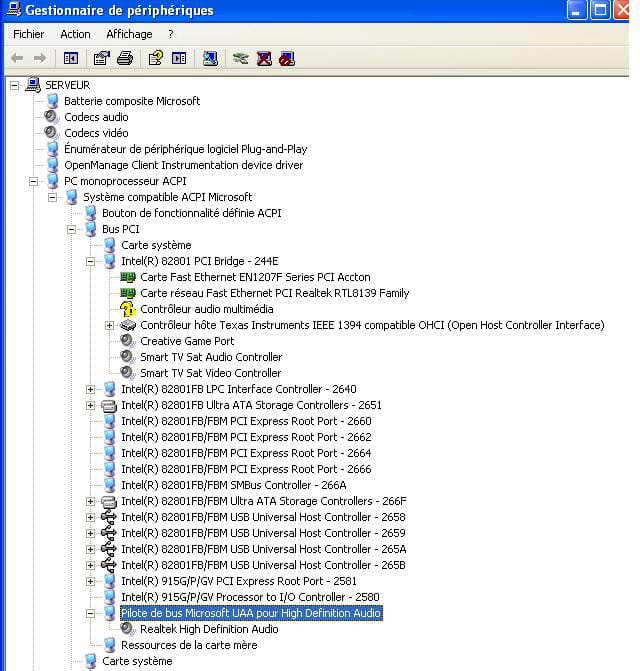Expand 915G/P/GV PCI Express Root Port - 2581
640x671 pixels.
click(x=90, y=582)
